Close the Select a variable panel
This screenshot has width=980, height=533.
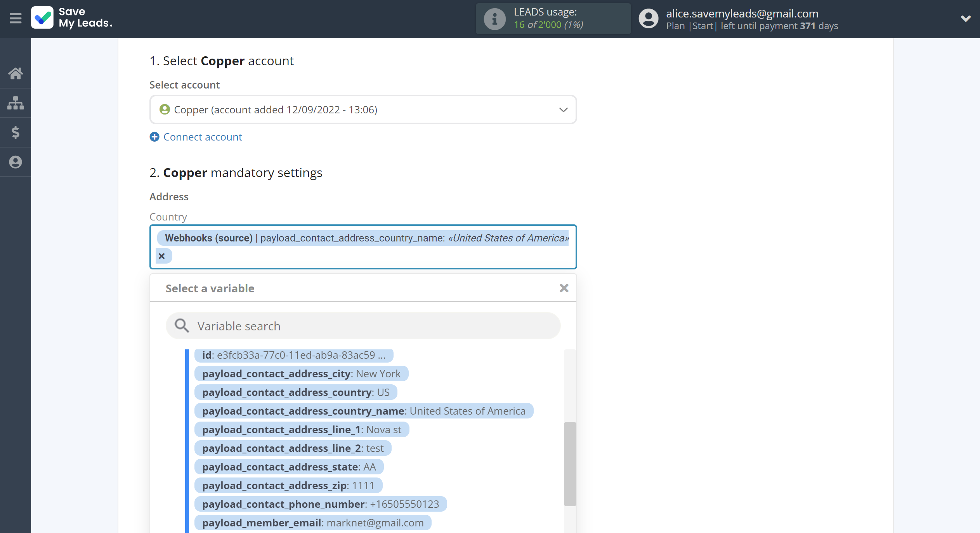pos(564,288)
